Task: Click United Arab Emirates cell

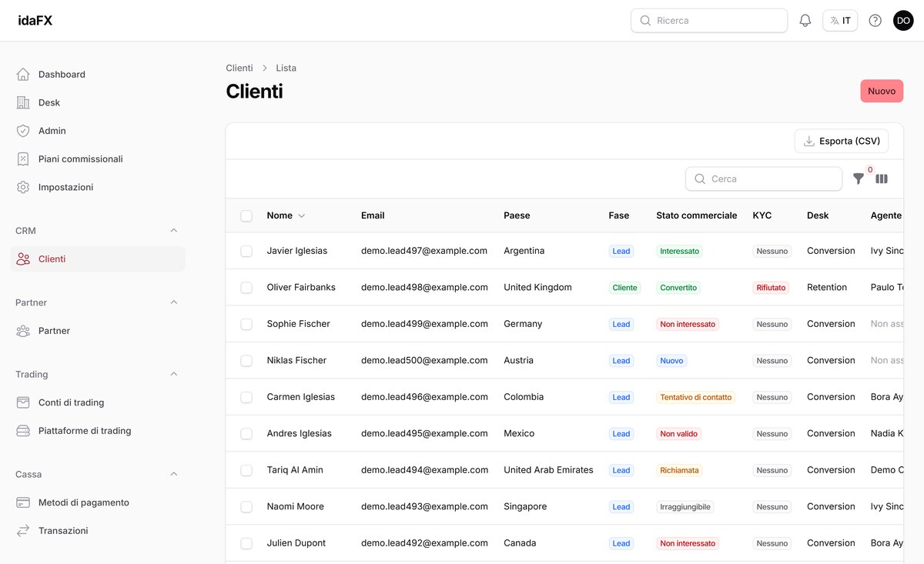Action: coord(548,470)
